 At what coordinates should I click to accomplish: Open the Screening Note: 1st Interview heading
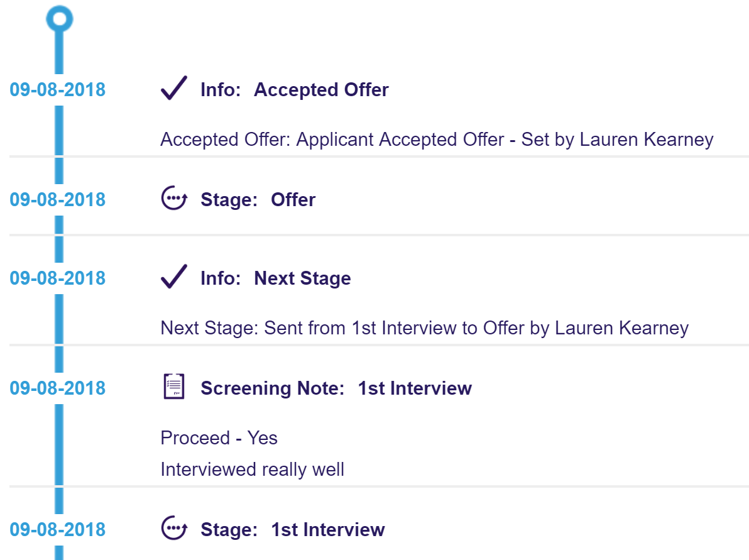coord(336,388)
